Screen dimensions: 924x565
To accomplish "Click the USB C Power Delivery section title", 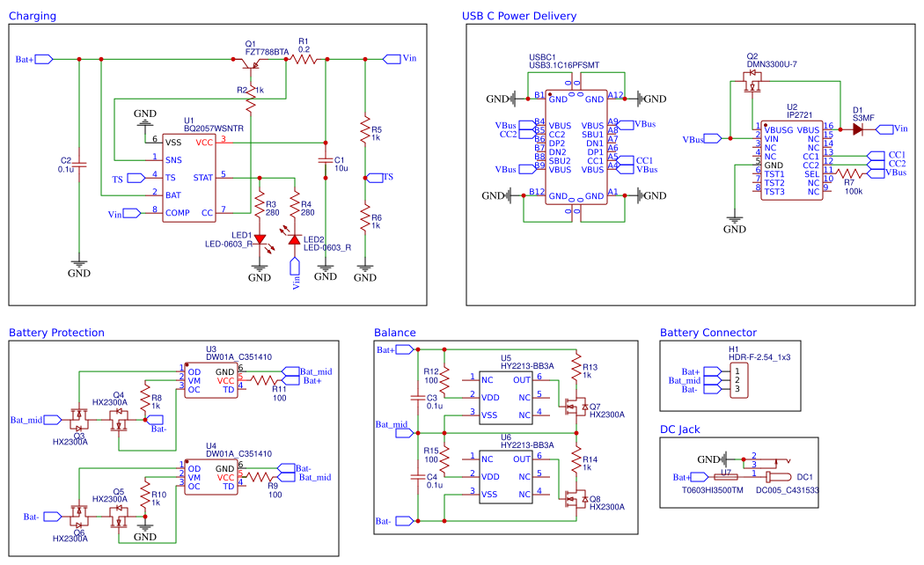I will point(519,16).
